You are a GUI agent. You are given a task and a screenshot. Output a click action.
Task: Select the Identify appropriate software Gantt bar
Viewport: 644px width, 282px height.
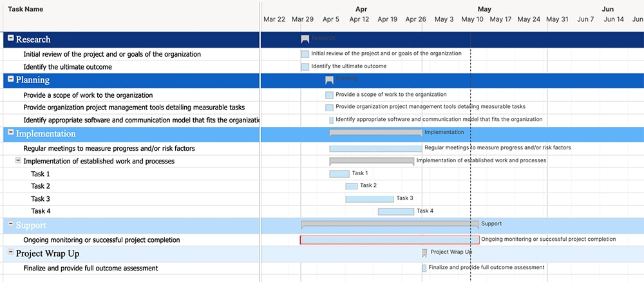coord(332,120)
